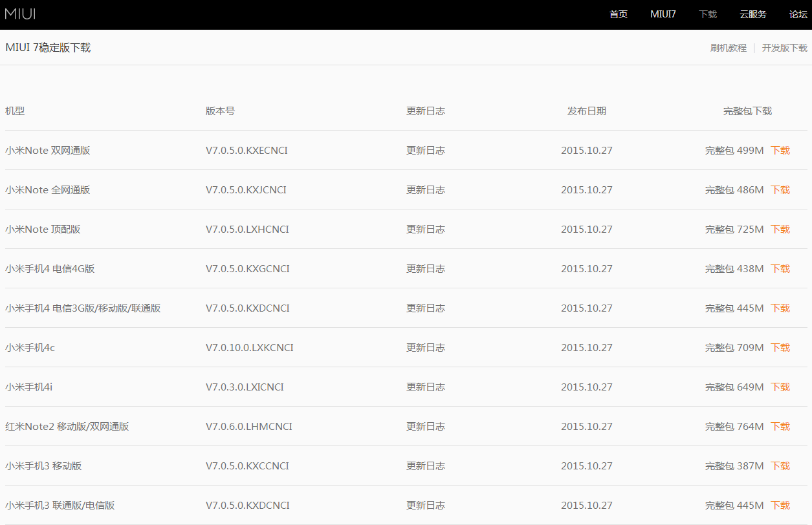Open the 刷机教程 link
The image size is (812, 525).
(729, 48)
